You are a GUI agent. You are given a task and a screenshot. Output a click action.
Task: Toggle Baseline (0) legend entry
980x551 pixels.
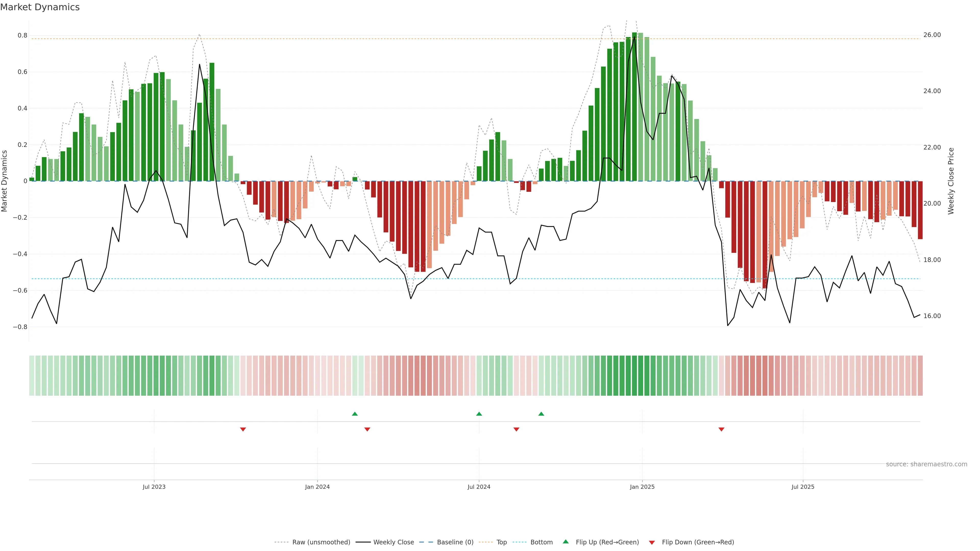(455, 542)
